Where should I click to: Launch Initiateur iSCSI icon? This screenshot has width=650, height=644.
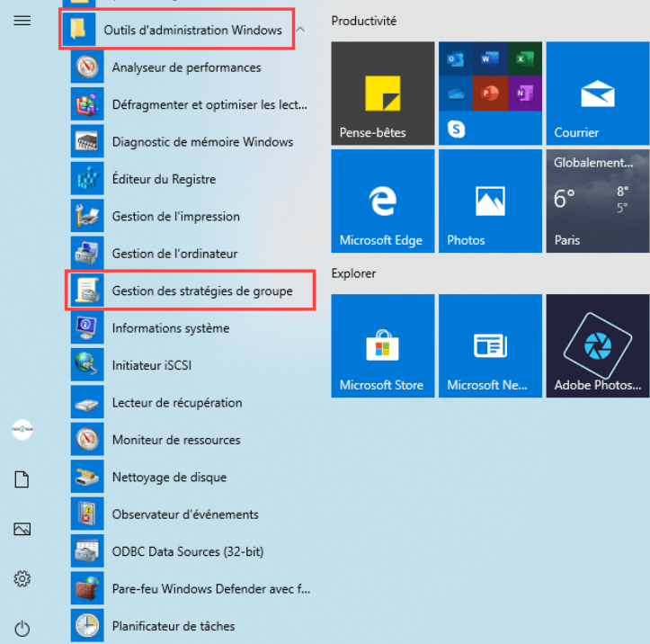point(87,365)
